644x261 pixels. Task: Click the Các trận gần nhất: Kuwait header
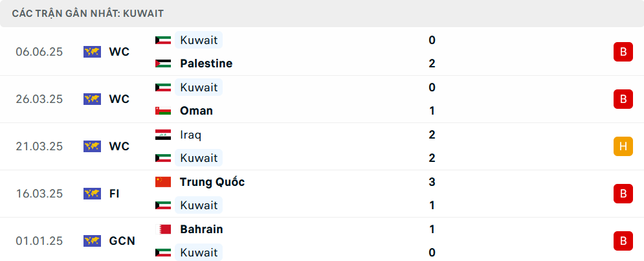(88, 14)
